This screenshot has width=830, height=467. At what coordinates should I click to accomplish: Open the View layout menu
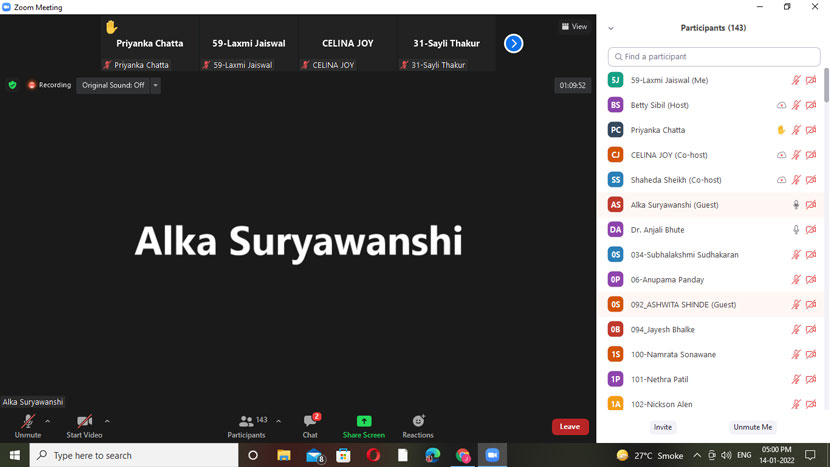tap(574, 27)
